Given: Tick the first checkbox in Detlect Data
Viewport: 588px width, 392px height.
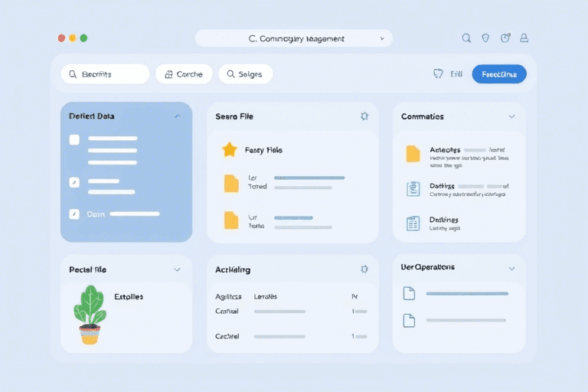Looking at the screenshot, I should (74, 139).
